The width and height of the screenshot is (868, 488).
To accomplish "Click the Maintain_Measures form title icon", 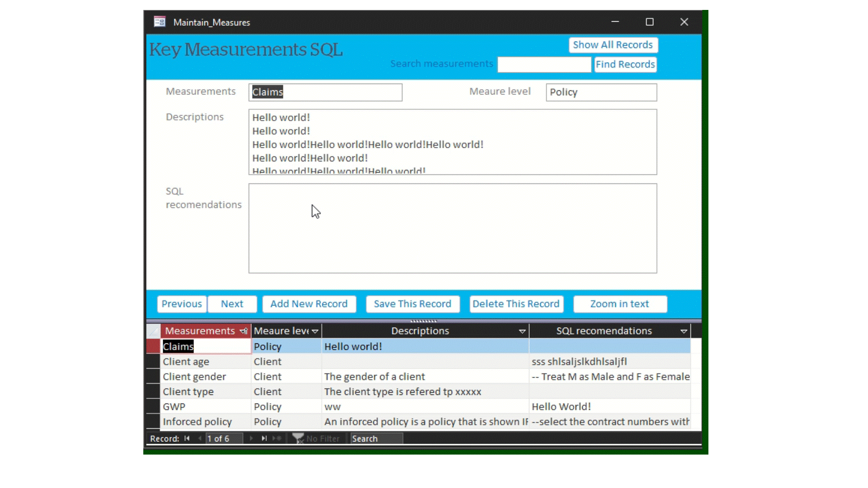I will 160,22.
